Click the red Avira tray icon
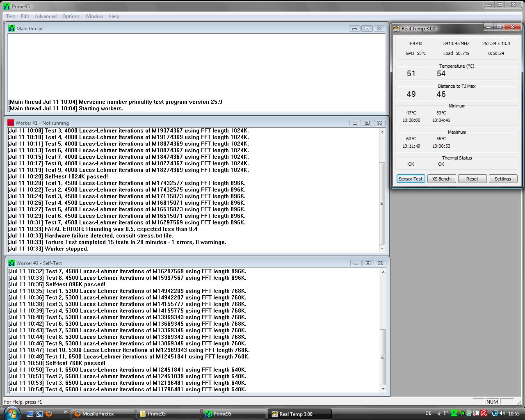Image resolution: width=525 pixels, height=420 pixels. [484, 413]
